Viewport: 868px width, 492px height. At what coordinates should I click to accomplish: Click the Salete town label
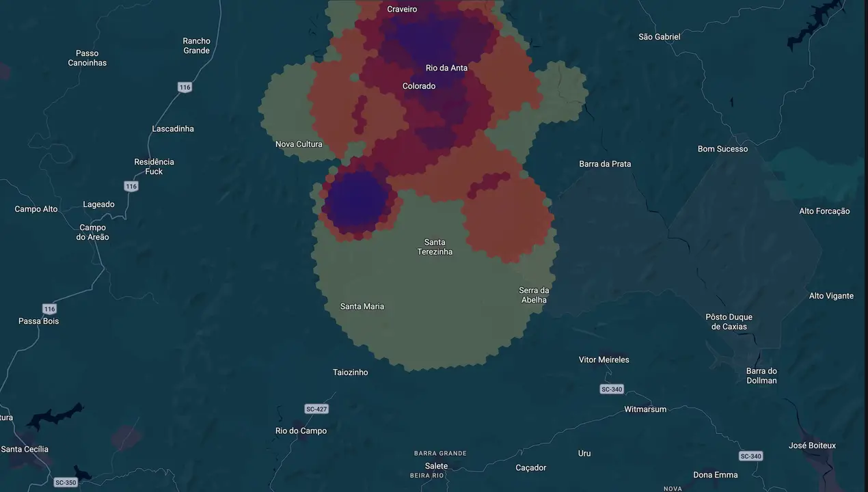[x=436, y=466]
